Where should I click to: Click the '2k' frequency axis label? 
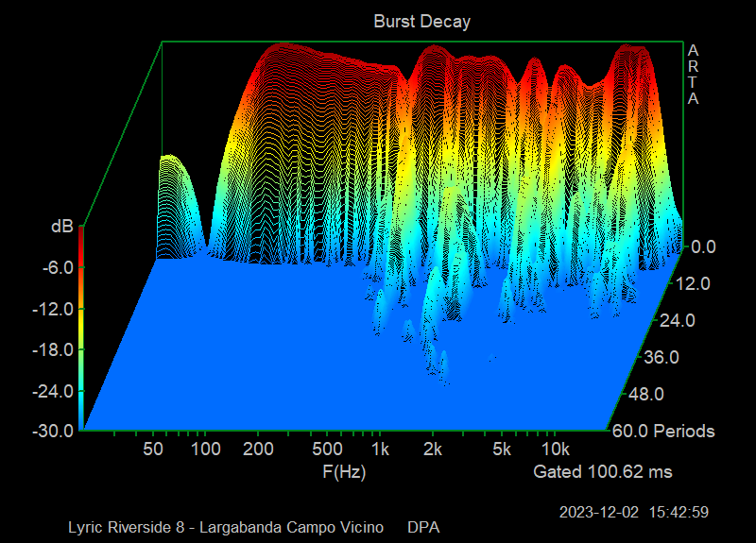coord(433,450)
